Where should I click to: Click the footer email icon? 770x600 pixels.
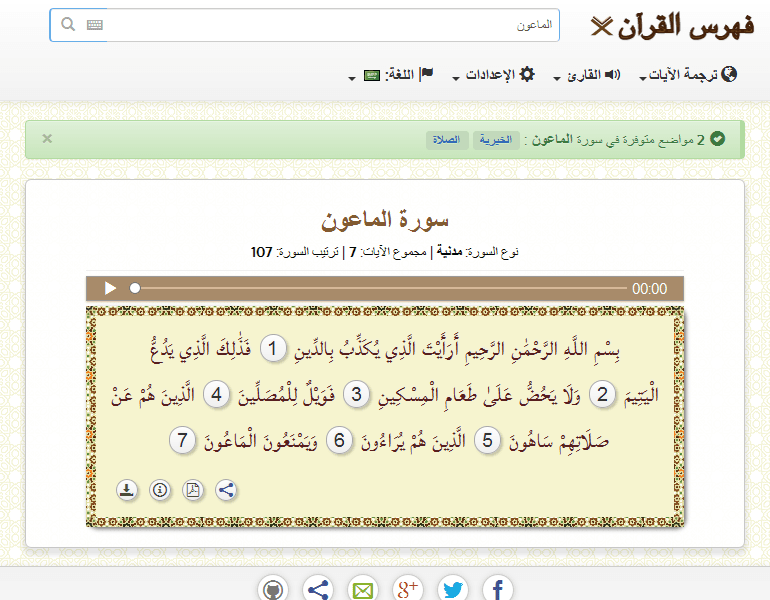(x=363, y=589)
